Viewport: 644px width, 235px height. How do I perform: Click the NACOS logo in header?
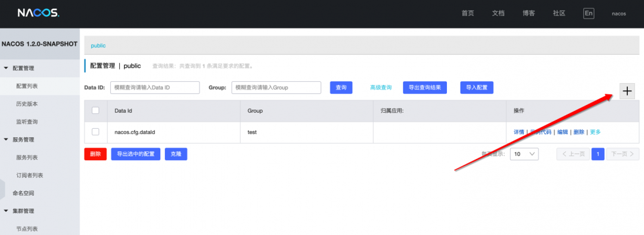tap(39, 13)
